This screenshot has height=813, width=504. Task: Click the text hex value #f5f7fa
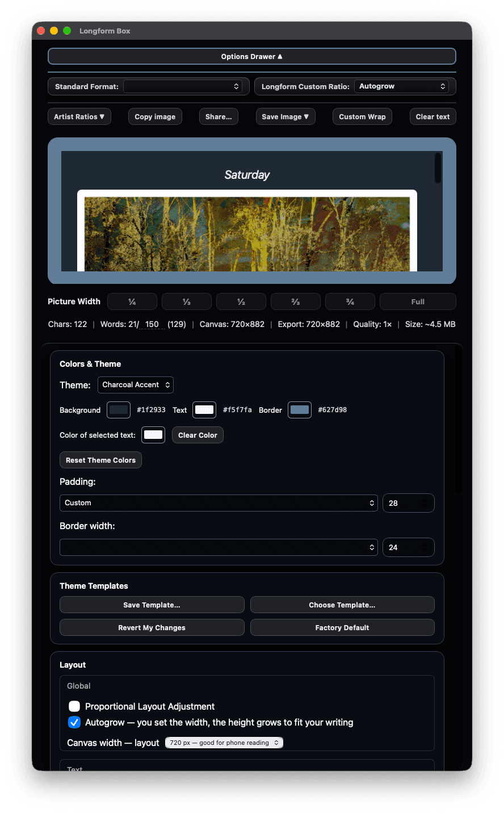(237, 410)
